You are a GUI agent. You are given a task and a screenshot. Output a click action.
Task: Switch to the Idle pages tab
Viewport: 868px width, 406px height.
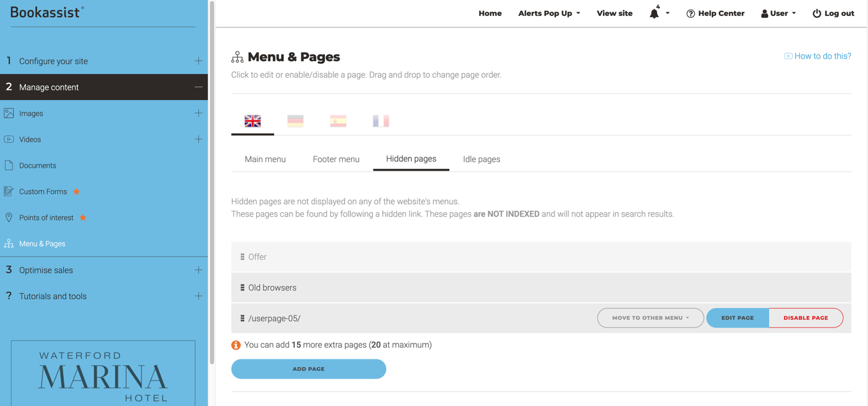tap(481, 159)
